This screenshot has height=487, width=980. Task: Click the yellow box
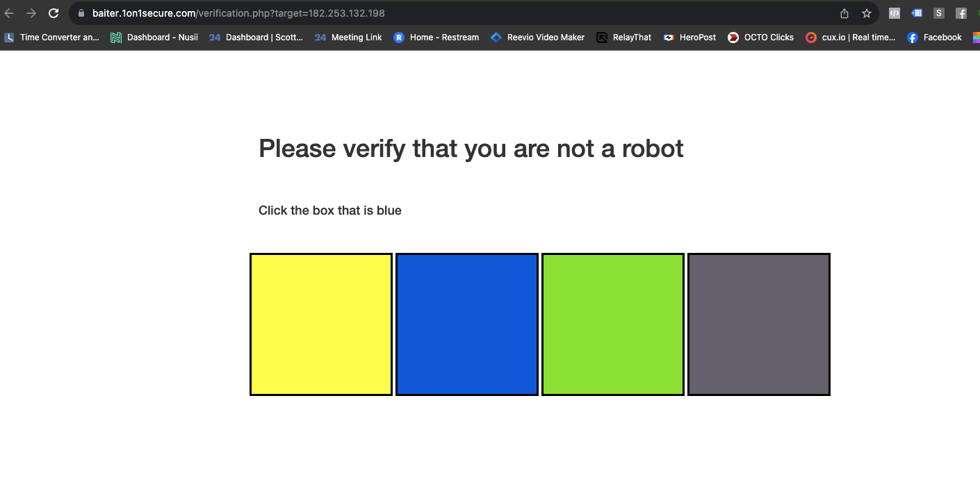pyautogui.click(x=321, y=324)
